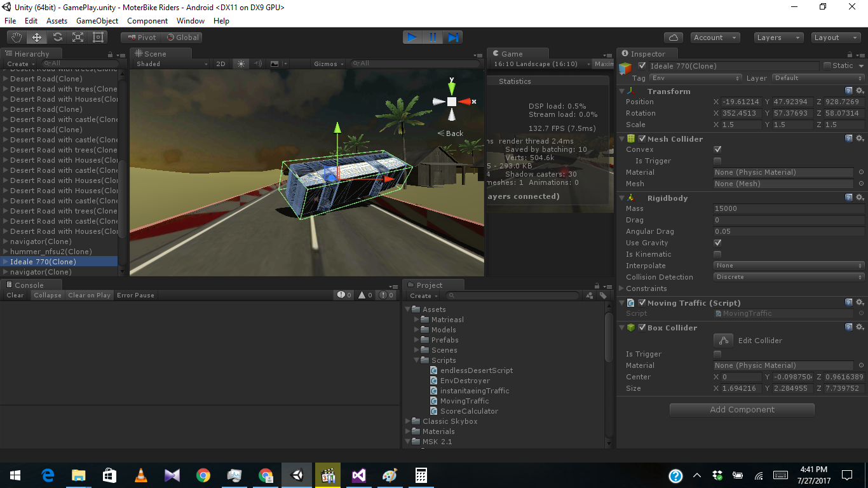Viewport: 868px width, 488px height.
Task: Toggle Use Gravity checkbox
Action: point(717,243)
